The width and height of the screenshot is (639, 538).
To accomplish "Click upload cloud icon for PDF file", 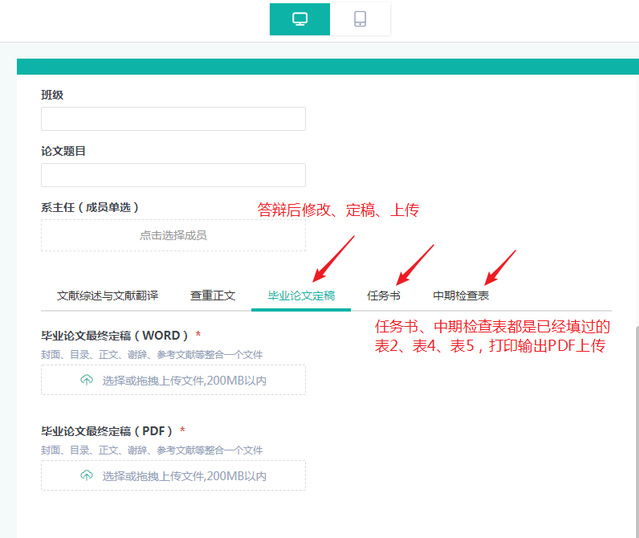I will click(x=87, y=475).
